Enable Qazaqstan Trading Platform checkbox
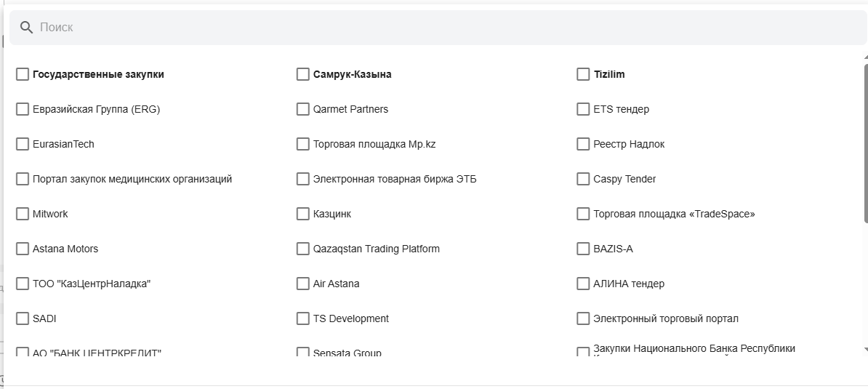The height and width of the screenshot is (389, 868). [303, 249]
